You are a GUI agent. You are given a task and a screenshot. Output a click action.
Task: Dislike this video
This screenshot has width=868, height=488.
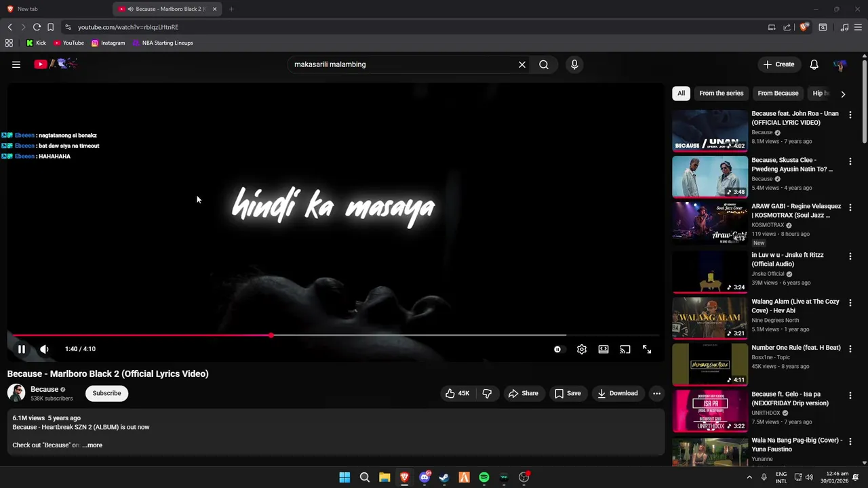[487, 393]
